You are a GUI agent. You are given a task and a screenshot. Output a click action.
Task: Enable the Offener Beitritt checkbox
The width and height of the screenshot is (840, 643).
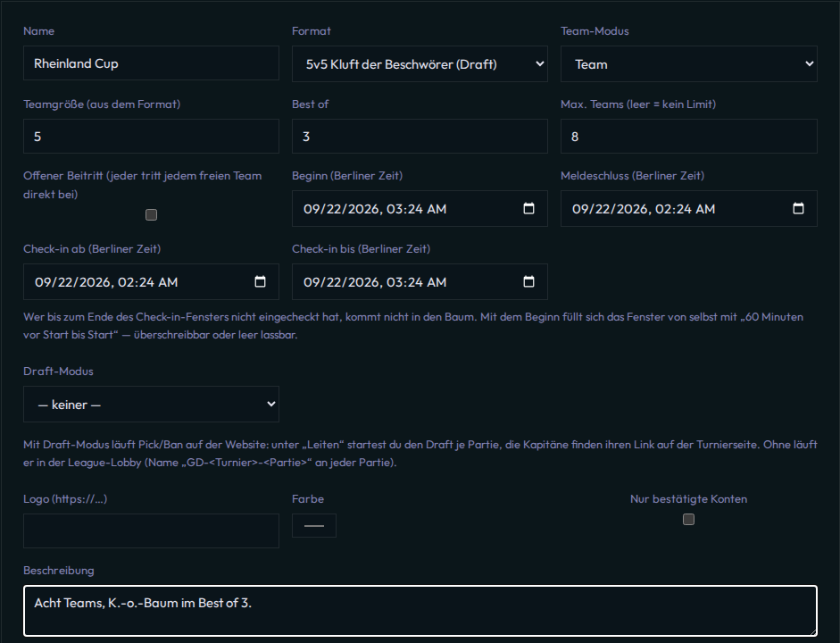151,215
